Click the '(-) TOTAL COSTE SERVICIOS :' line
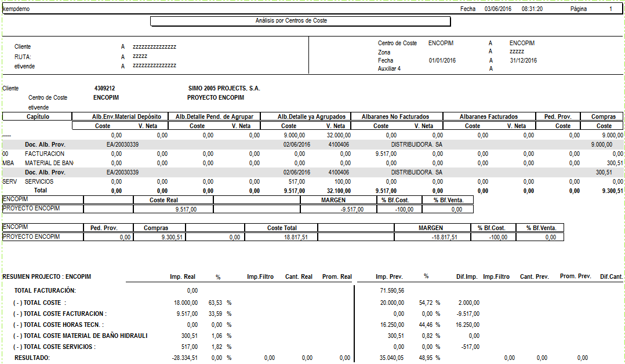The width and height of the screenshot is (625, 364). [x=54, y=347]
